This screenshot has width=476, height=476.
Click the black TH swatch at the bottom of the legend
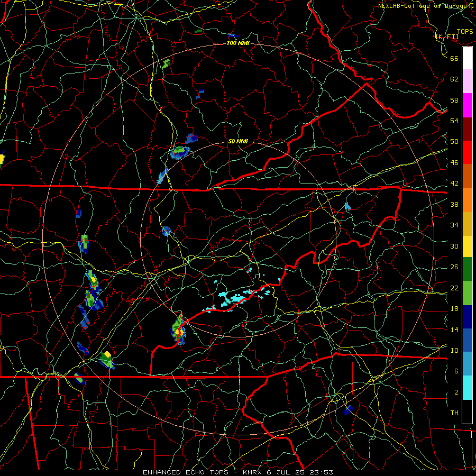coord(467,411)
